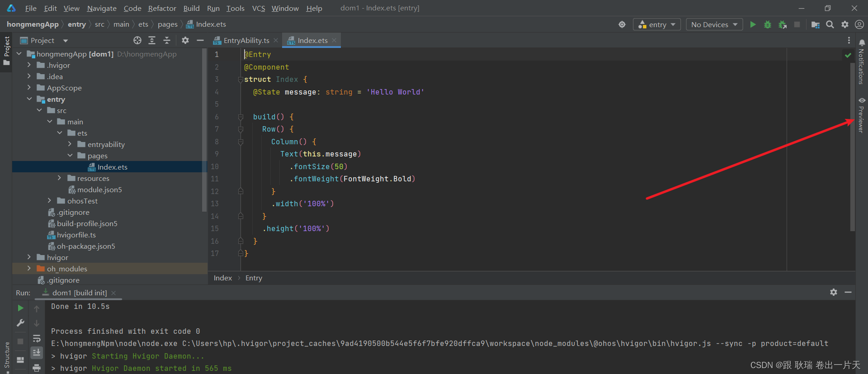Open the user account avatar icon

click(859, 24)
